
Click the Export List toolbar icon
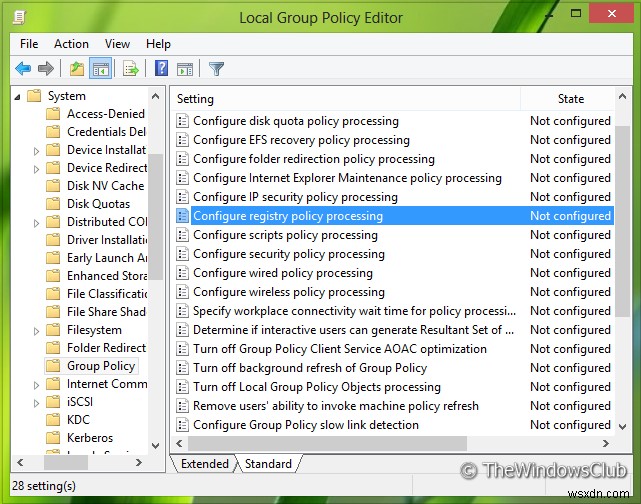click(131, 68)
